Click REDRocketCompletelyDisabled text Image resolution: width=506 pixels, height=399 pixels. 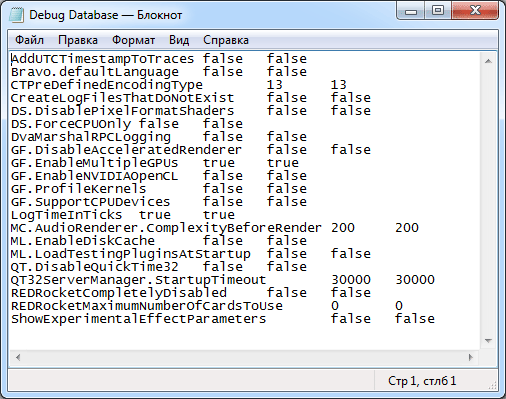point(119,293)
